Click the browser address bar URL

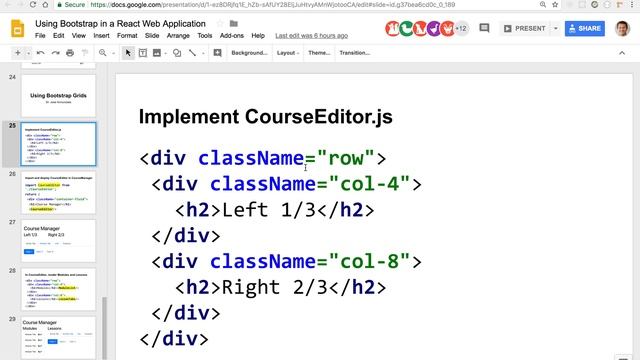[272, 4]
